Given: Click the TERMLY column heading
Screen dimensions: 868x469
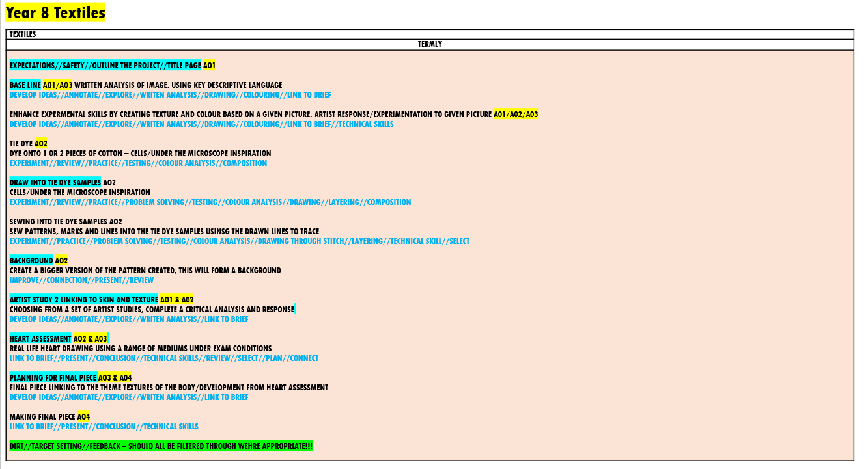Looking at the screenshot, I should coord(430,44).
